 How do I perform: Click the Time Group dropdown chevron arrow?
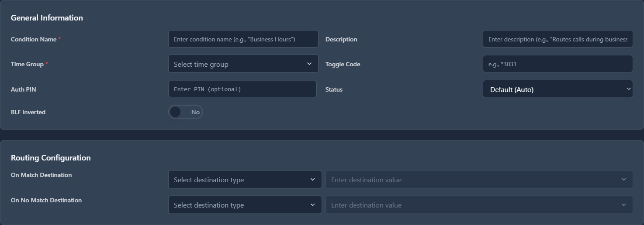pyautogui.click(x=309, y=64)
